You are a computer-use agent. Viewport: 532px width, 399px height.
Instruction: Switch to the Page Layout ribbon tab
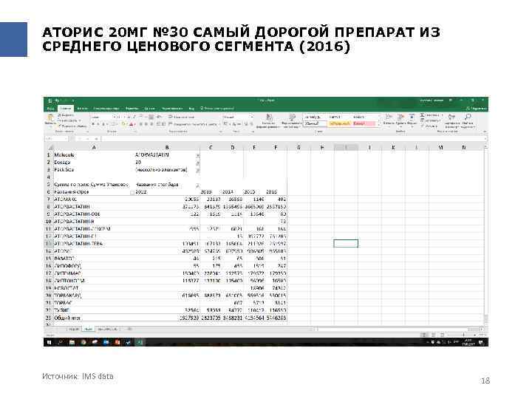(106, 109)
